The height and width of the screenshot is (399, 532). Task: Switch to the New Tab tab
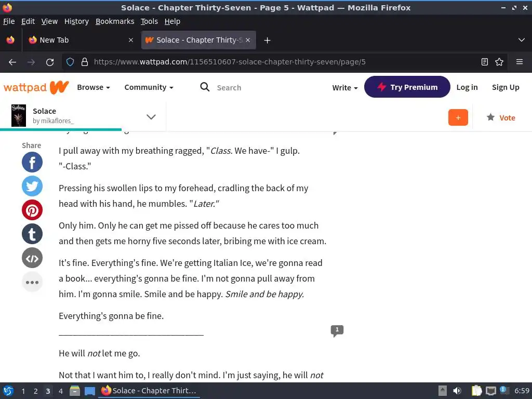click(x=81, y=40)
